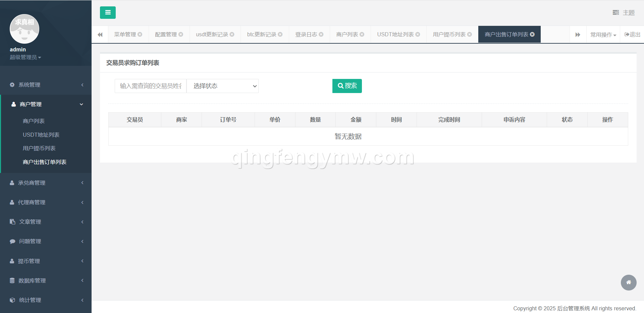This screenshot has height=313, width=644.
Task: Click the 金额 column header
Action: pyautogui.click(x=356, y=120)
